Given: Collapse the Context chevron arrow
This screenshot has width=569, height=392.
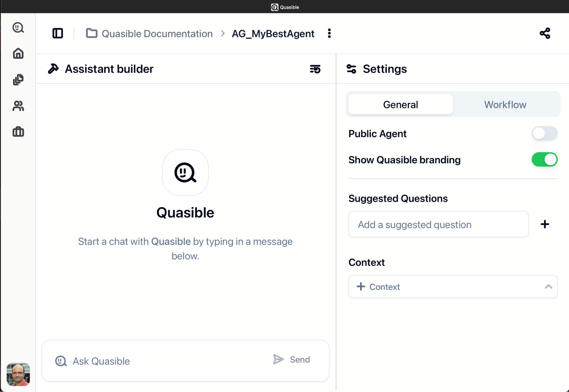Looking at the screenshot, I should click(549, 287).
